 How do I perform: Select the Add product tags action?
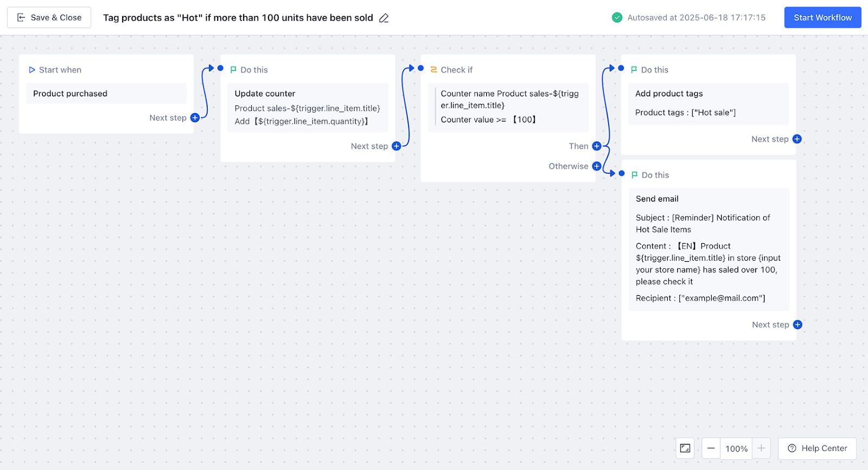pos(708,103)
